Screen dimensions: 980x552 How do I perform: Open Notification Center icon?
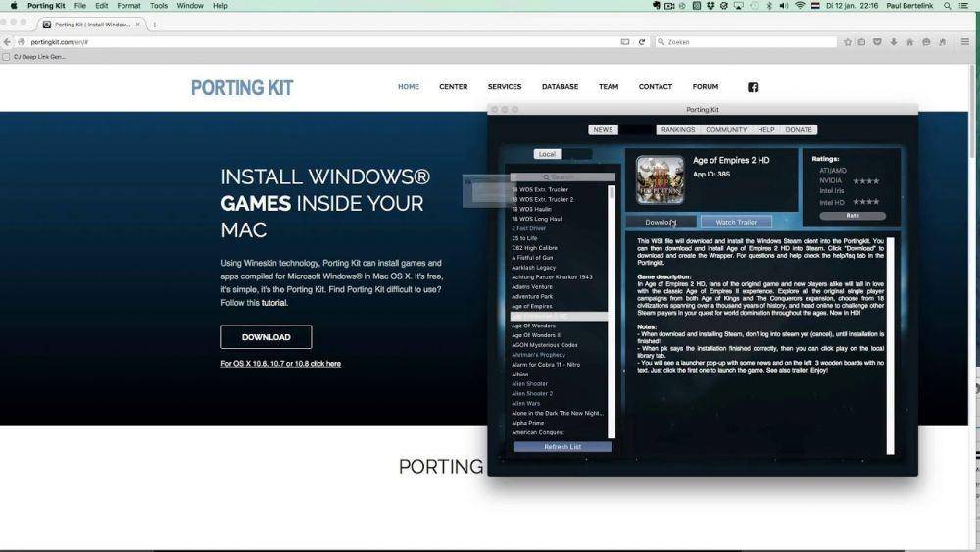964,6
